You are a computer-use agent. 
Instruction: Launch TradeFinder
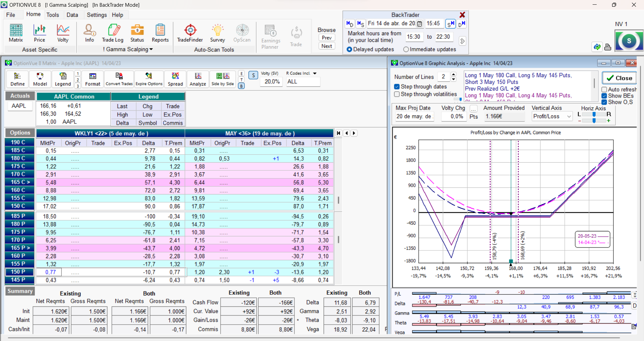190,33
